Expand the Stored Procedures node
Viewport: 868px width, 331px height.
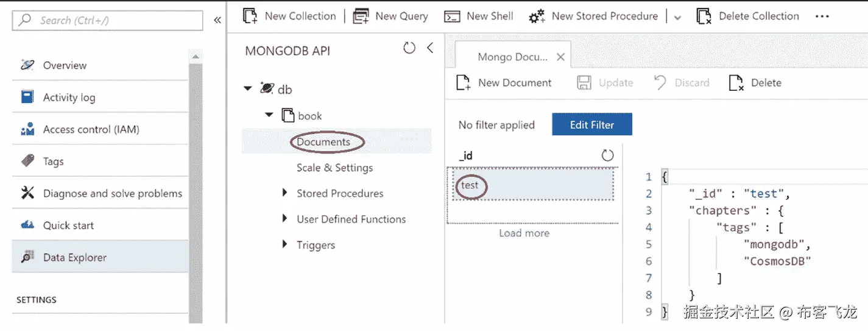pos(284,193)
